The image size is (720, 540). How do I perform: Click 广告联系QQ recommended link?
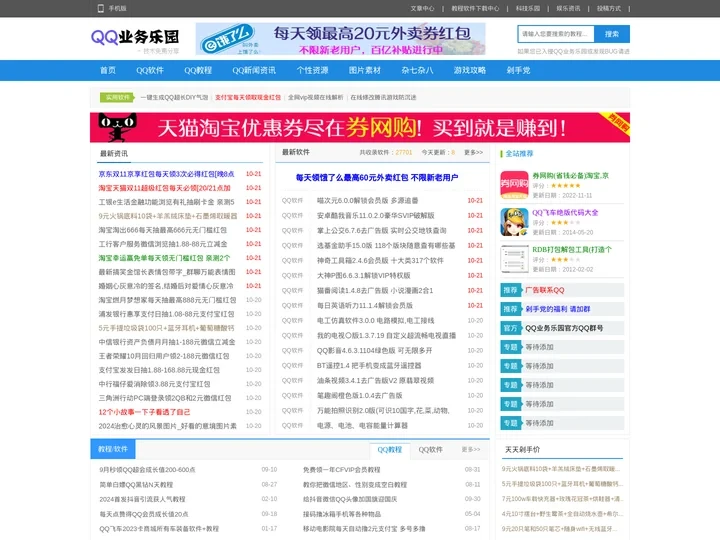point(545,290)
